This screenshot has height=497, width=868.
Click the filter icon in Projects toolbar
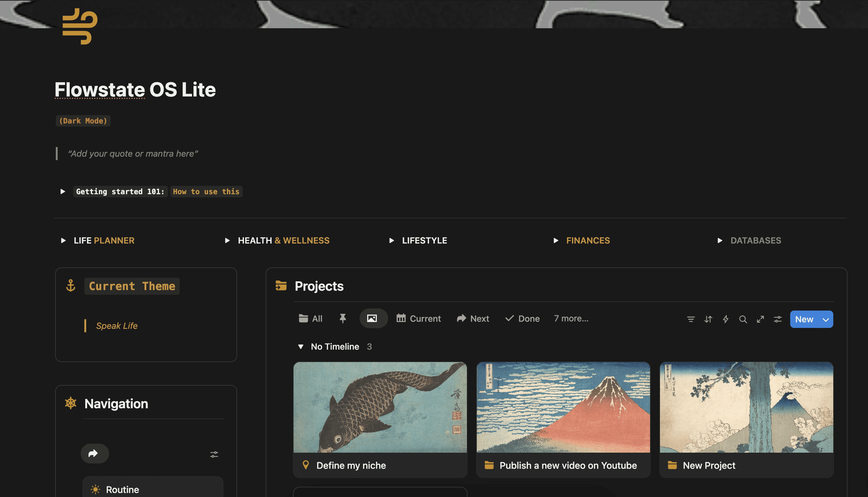691,319
